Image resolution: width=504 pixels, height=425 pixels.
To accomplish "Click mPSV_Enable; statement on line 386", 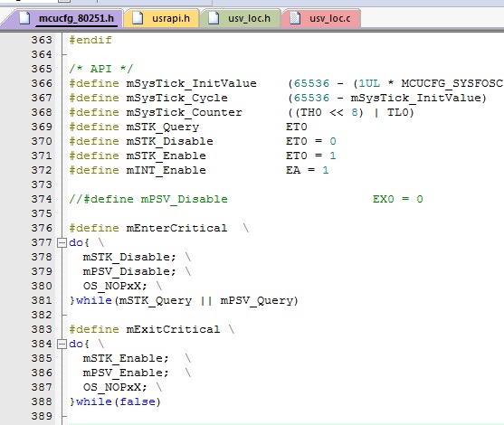I will point(126,373).
